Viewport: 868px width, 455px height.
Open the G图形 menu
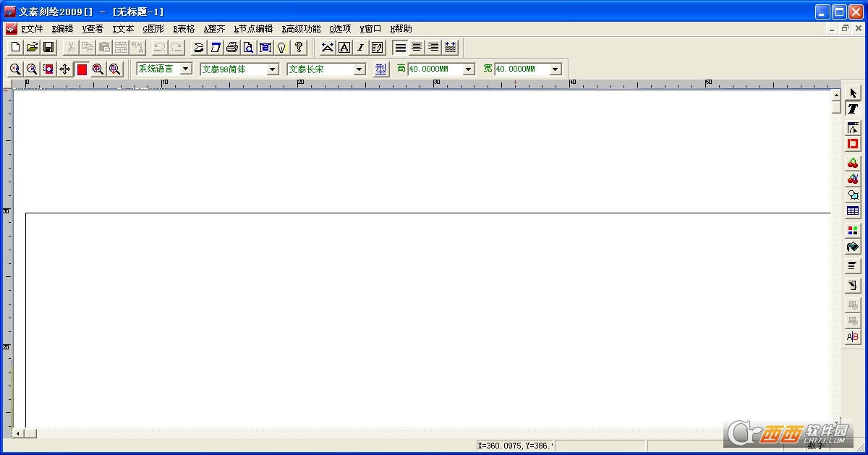(x=153, y=29)
